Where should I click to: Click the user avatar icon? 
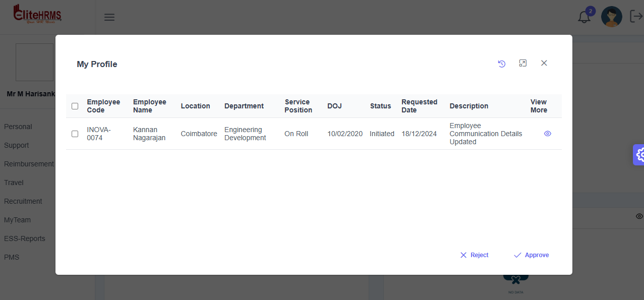(x=611, y=17)
